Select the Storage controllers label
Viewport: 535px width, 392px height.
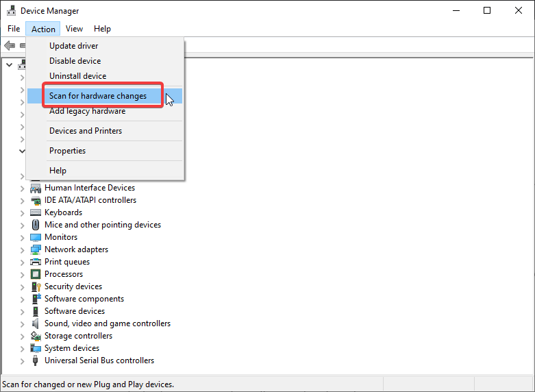(x=79, y=336)
